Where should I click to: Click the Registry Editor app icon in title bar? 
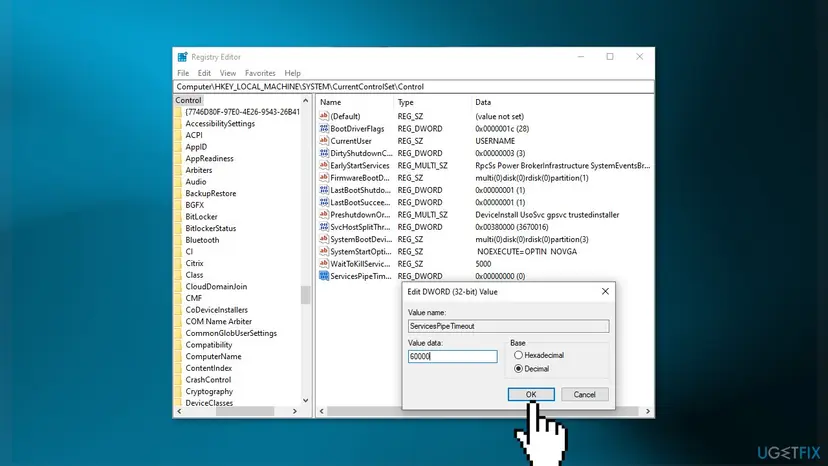click(x=182, y=57)
